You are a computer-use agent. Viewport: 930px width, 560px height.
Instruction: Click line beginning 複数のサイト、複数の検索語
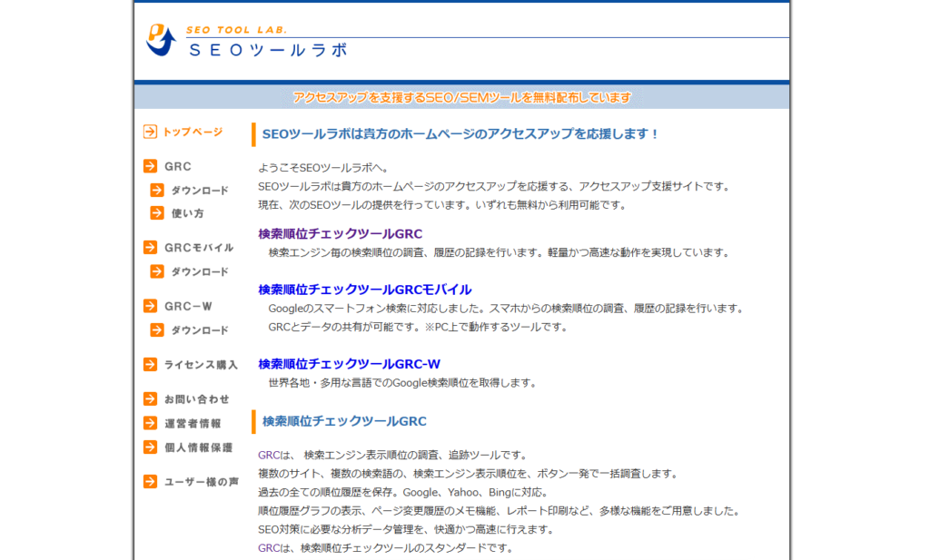[468, 474]
